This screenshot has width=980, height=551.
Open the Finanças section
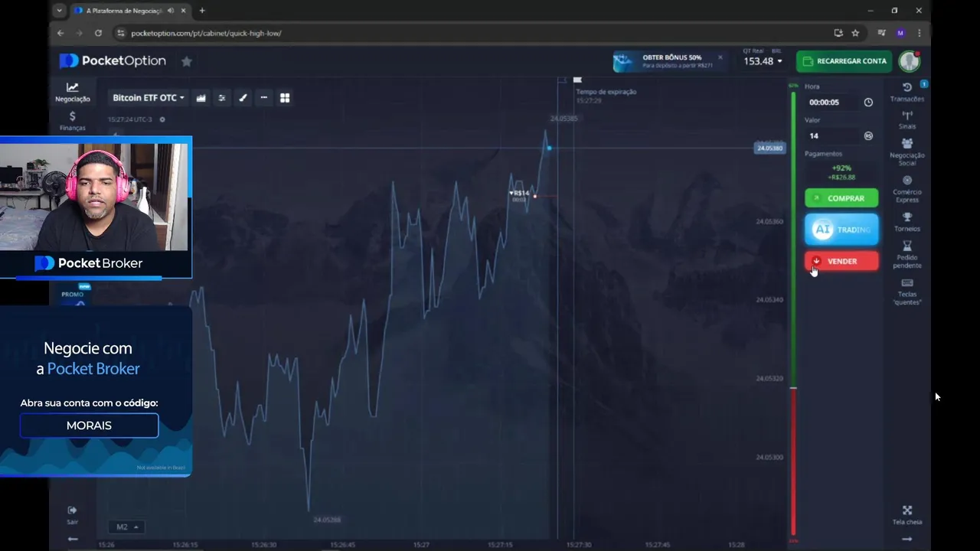click(x=72, y=121)
